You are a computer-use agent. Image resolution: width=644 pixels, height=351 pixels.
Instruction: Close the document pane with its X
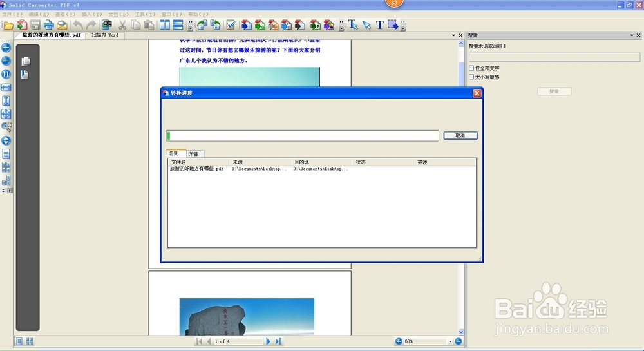point(460,35)
